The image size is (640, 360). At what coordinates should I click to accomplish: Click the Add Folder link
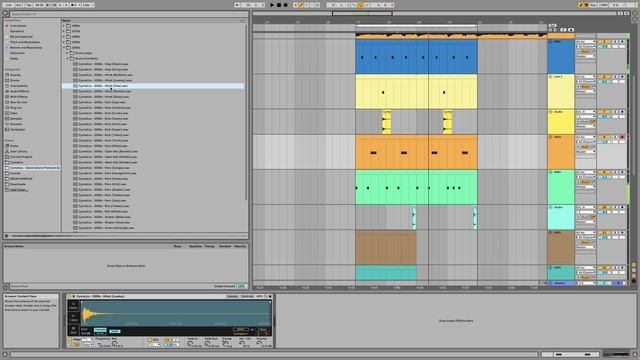[x=19, y=189]
